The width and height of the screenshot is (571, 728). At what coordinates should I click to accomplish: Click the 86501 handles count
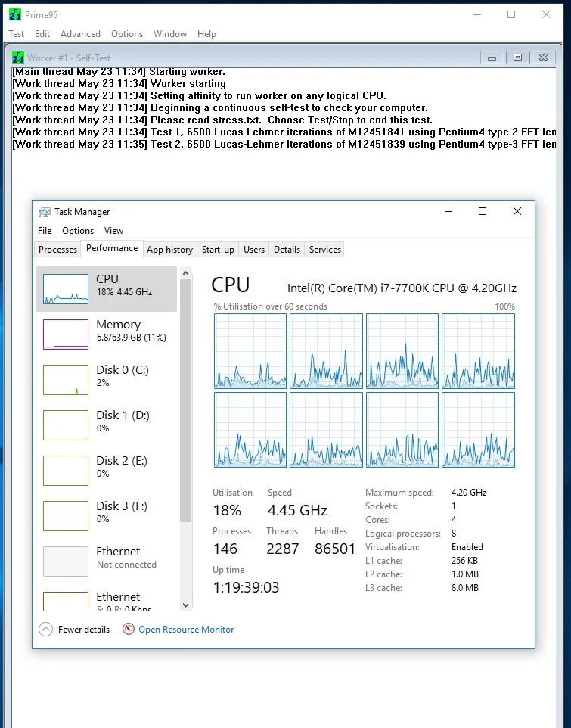pyautogui.click(x=334, y=549)
